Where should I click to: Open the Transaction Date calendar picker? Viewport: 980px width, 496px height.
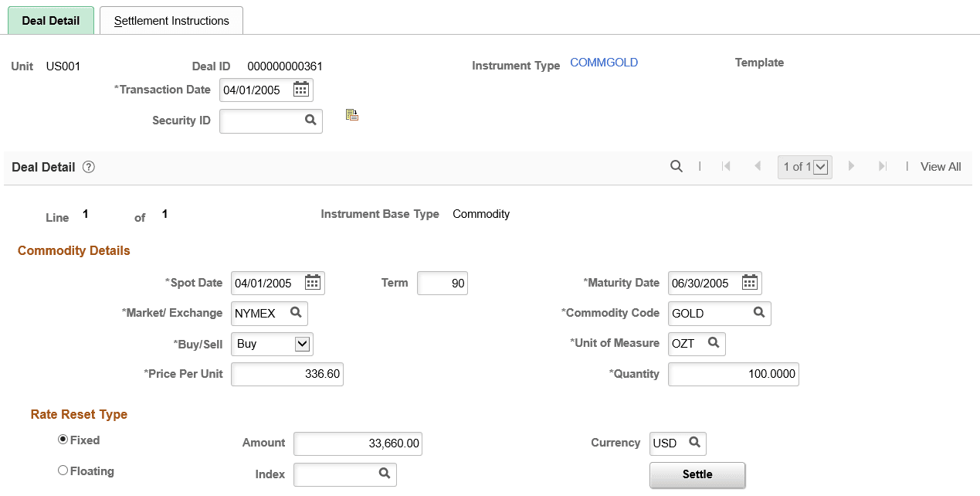[301, 90]
